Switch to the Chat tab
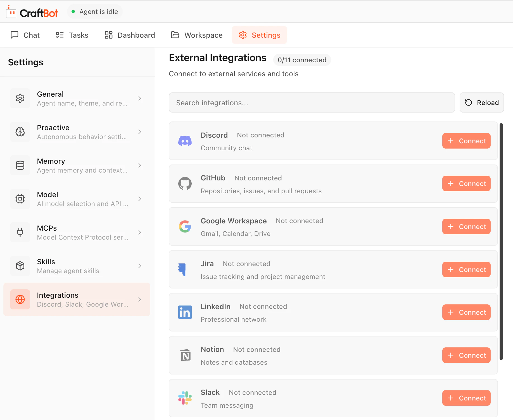This screenshot has width=513, height=420. 25,35
